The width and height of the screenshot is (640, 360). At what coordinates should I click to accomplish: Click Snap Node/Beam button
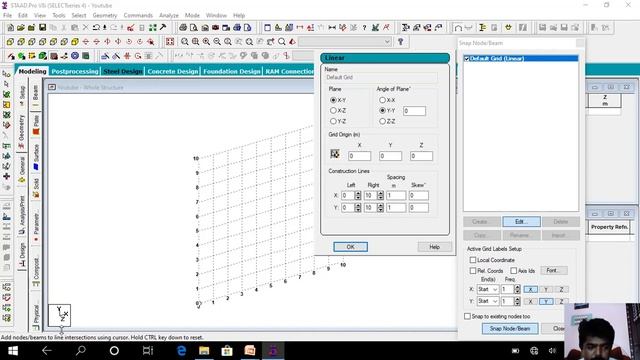point(510,329)
